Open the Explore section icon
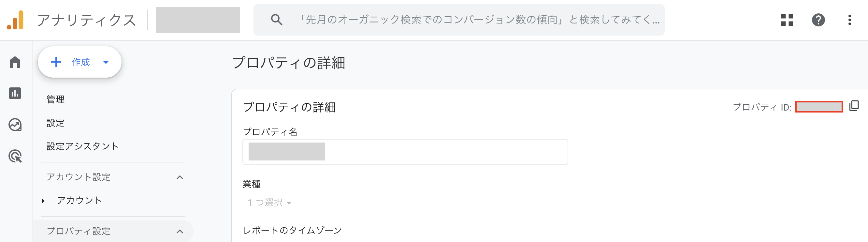The image size is (868, 242). 15,125
